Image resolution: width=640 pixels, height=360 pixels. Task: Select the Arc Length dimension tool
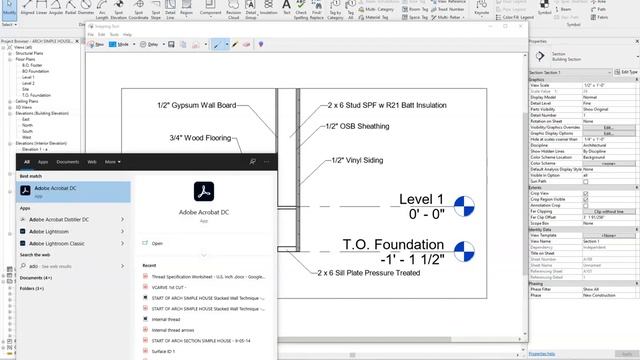(102, 10)
